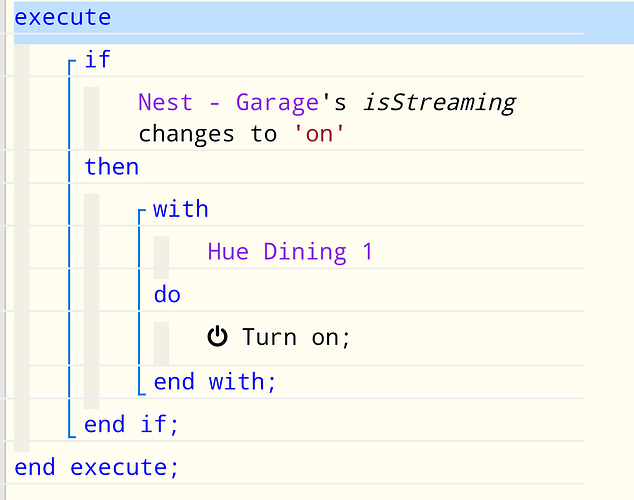This screenshot has width=634, height=500.
Task: Click the with-block bracket line
Action: tap(139, 302)
